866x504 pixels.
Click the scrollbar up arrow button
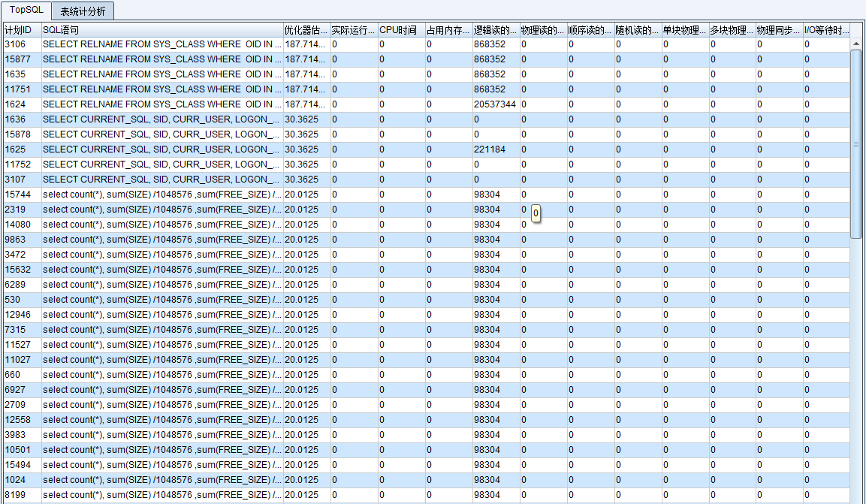[x=856, y=44]
